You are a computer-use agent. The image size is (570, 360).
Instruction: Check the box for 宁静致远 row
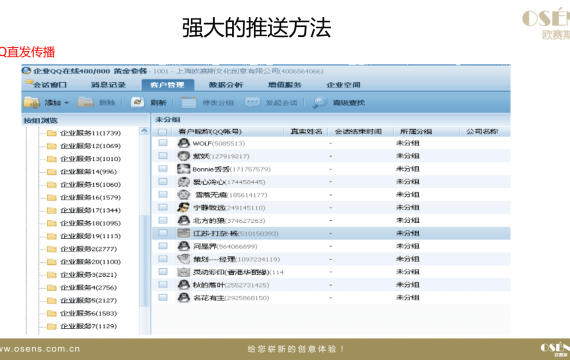[163, 207]
